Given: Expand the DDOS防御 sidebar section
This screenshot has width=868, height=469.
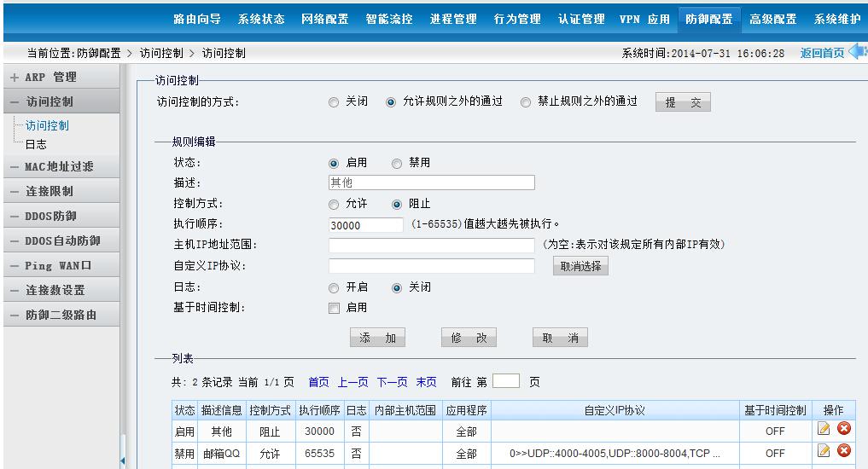Looking at the screenshot, I should click(x=60, y=216).
